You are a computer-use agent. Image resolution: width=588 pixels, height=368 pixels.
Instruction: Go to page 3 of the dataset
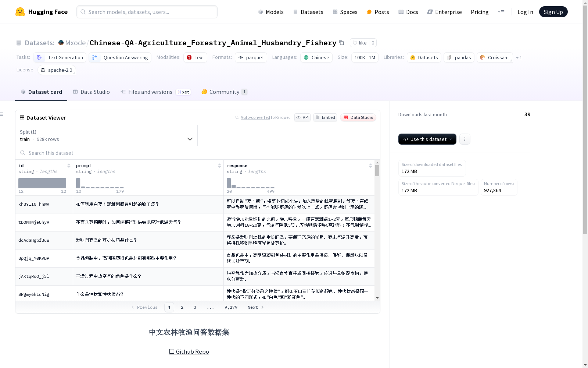coord(195,307)
